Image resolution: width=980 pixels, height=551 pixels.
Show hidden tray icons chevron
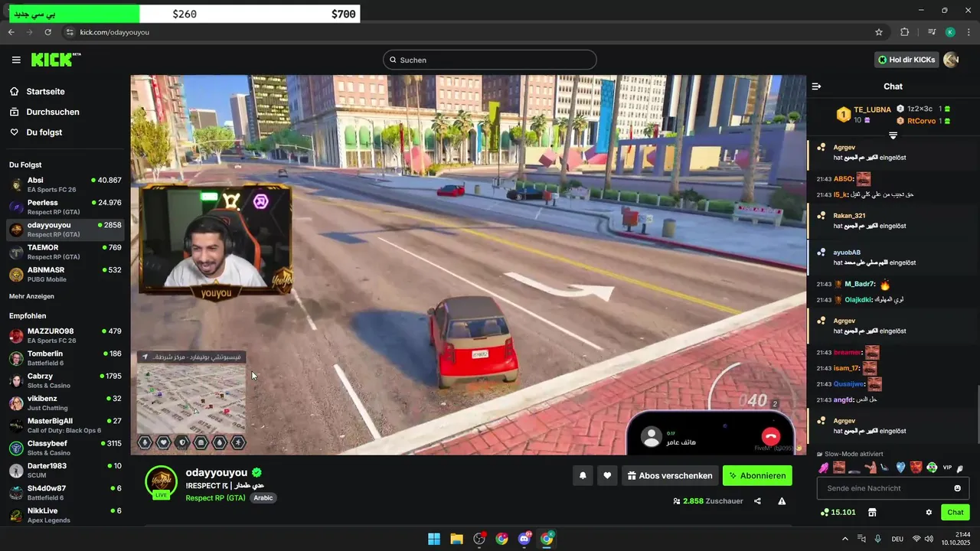pyautogui.click(x=845, y=539)
